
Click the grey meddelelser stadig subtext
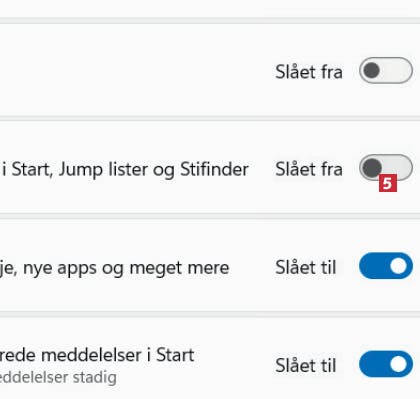[x=58, y=377]
